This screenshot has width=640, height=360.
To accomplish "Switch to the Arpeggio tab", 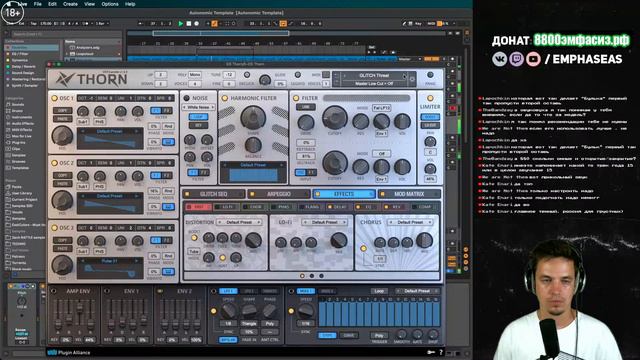I will pyautogui.click(x=279, y=194).
